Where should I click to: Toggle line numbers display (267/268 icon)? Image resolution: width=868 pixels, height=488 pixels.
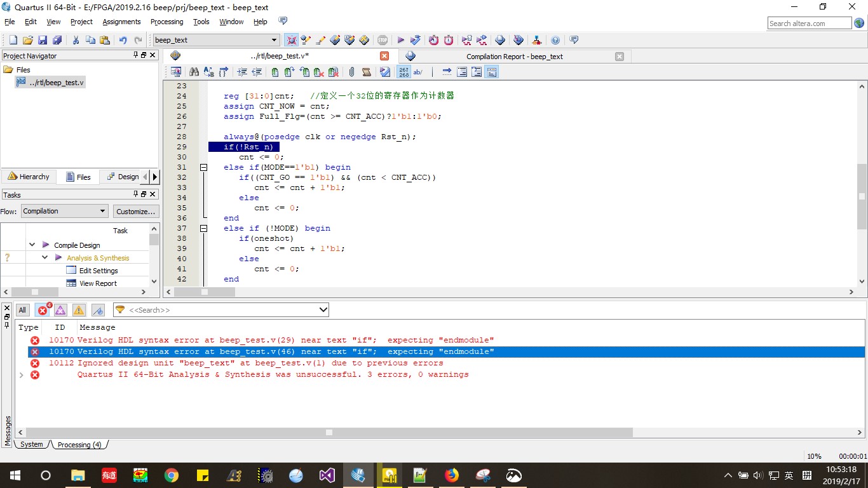tap(403, 72)
